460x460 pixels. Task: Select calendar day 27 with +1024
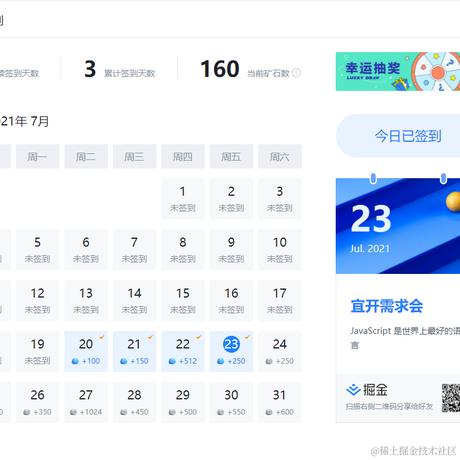86,402
